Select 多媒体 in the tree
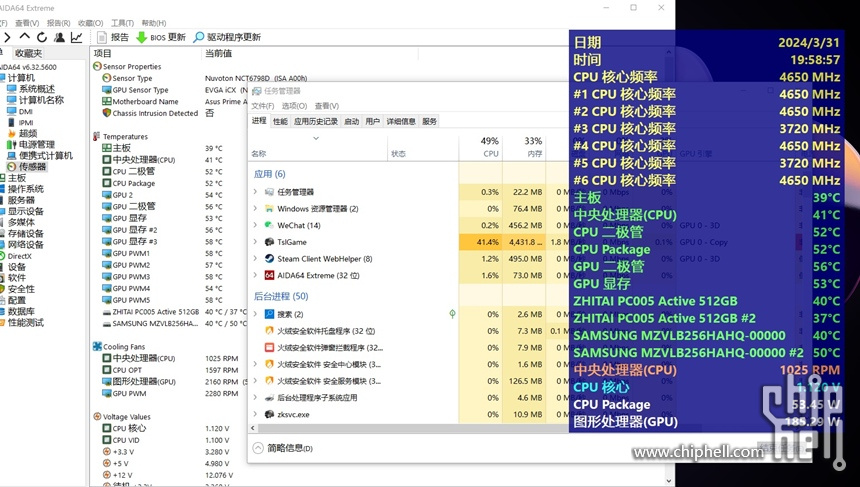Viewport: 860px width, 487px height. [21, 222]
